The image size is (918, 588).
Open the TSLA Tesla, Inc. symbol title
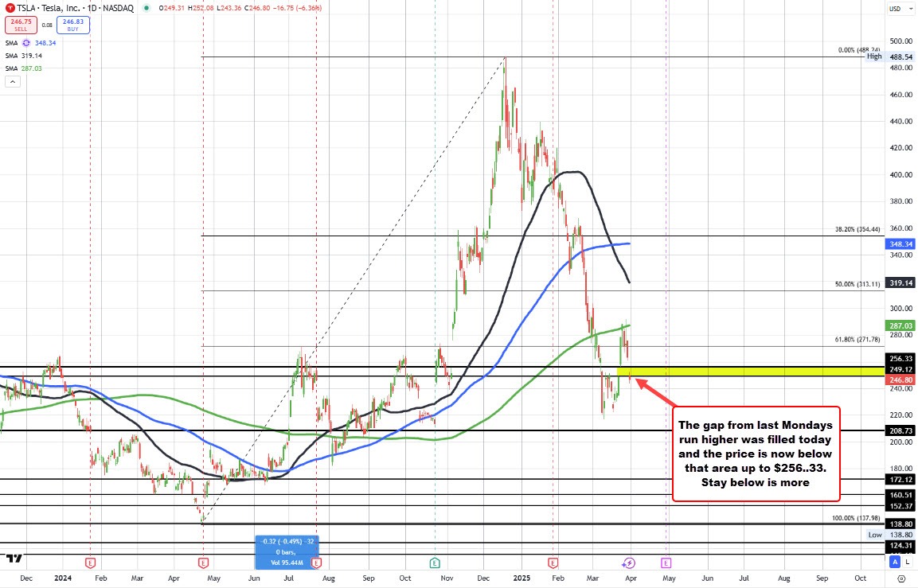(75, 8)
